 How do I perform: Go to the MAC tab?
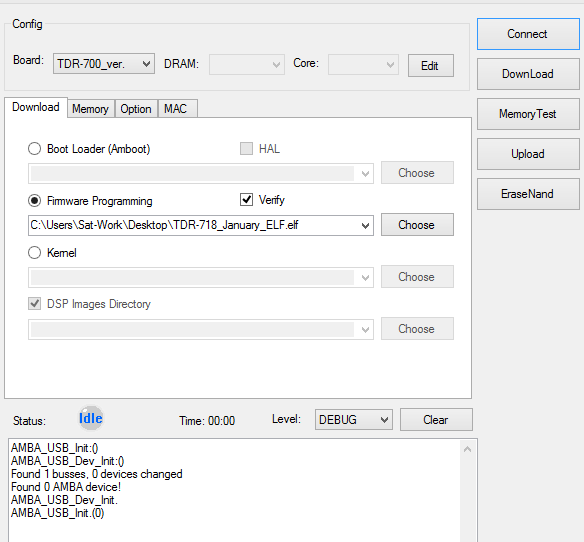tap(175, 109)
